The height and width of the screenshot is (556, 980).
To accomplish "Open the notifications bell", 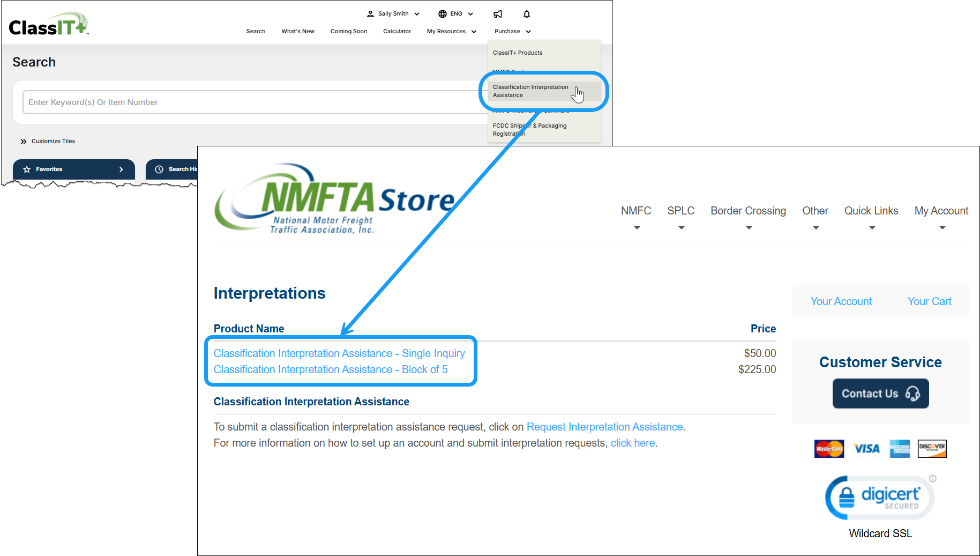I will click(526, 14).
